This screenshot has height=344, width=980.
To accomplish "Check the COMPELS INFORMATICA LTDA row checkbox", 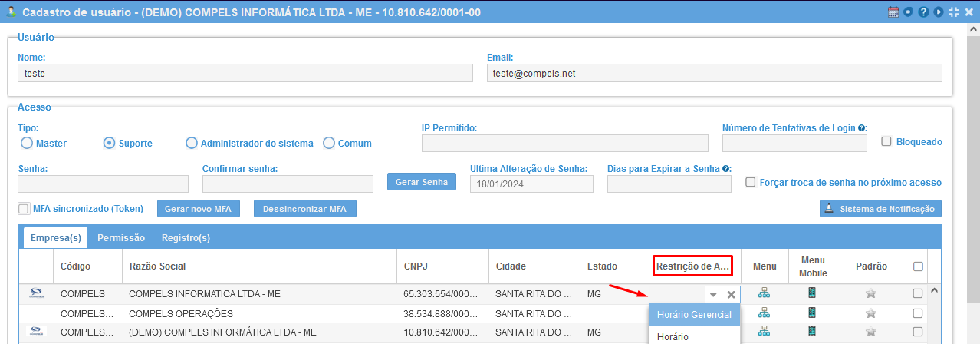I will (918, 293).
